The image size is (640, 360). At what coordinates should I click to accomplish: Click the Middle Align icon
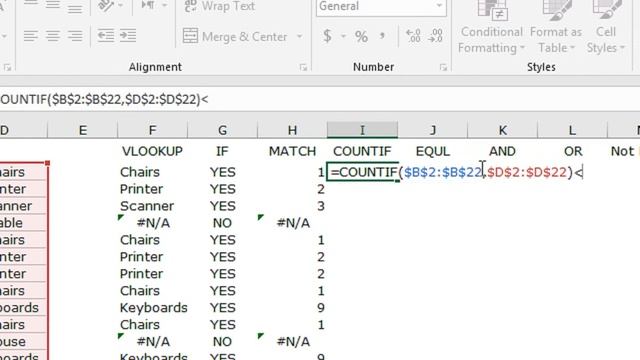[x=53, y=4]
